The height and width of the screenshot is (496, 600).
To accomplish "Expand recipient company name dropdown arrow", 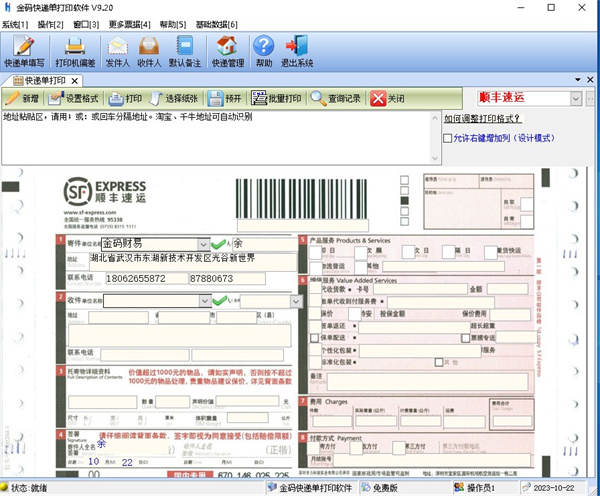I will pos(205,301).
